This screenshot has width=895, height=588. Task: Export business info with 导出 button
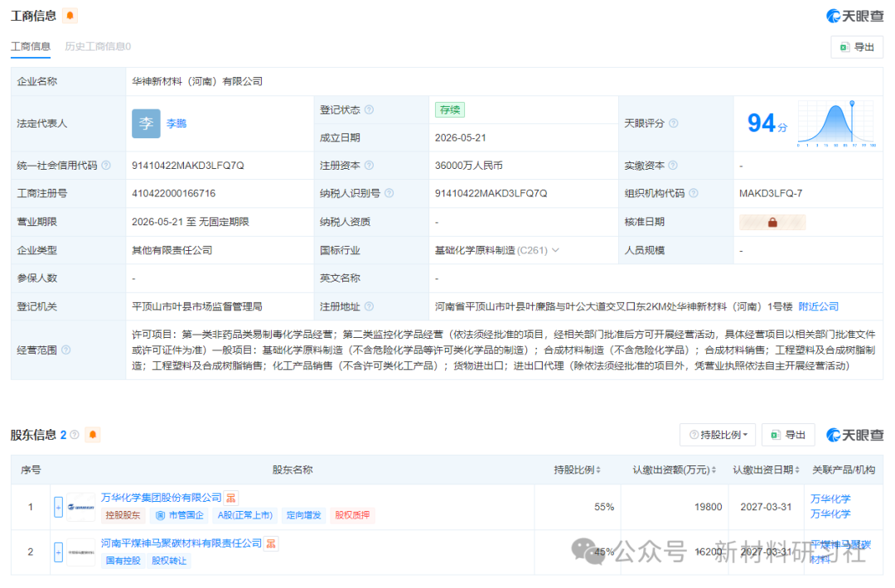857,47
